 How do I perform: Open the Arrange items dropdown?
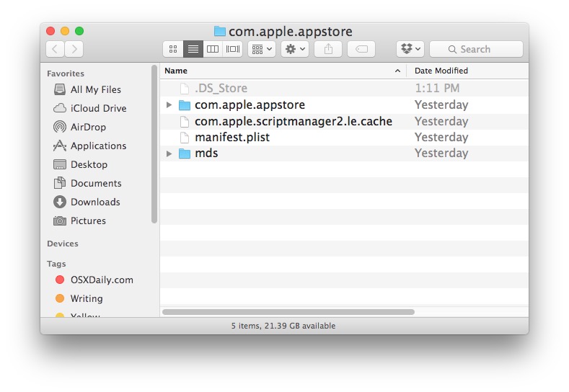261,49
